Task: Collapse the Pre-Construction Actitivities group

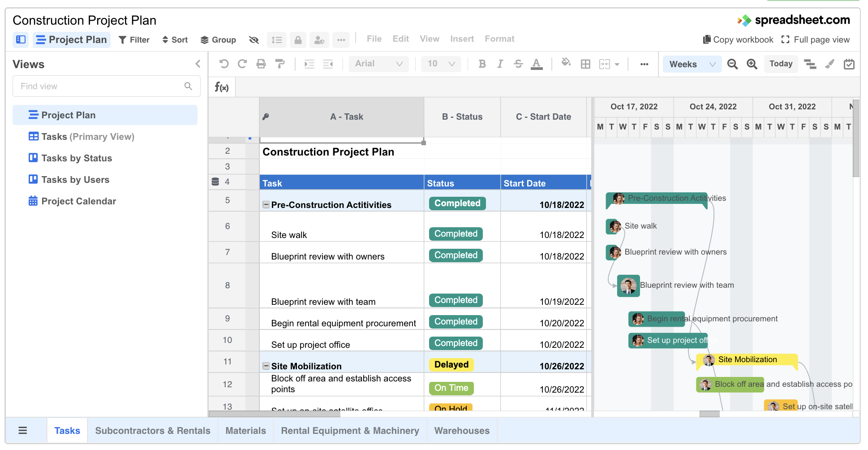Action: point(265,204)
